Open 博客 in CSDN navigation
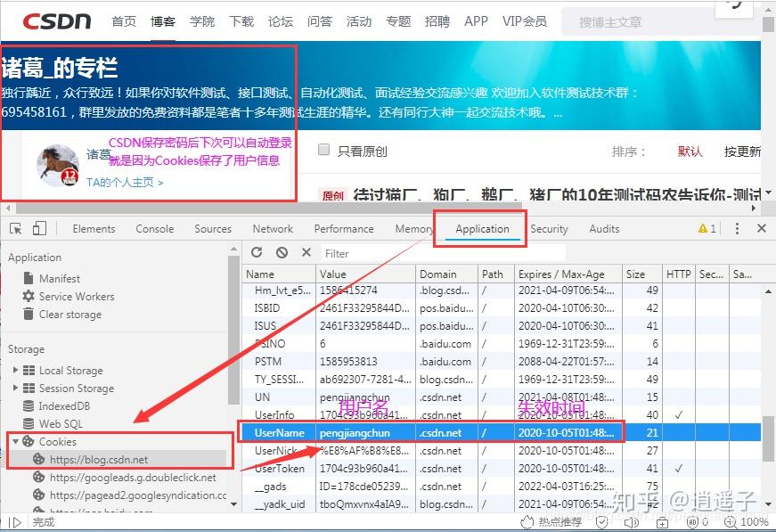 (x=163, y=21)
